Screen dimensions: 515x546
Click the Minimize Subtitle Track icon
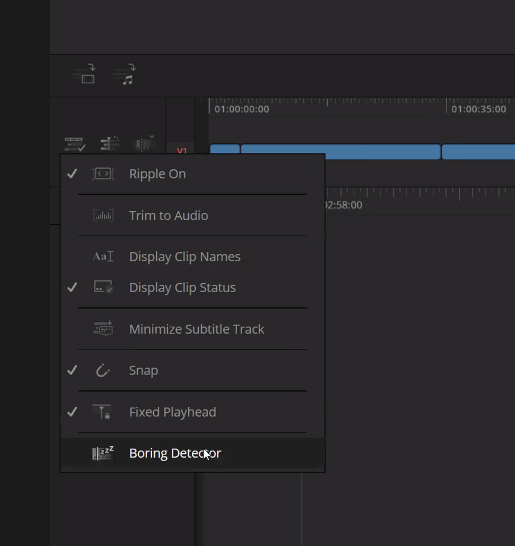tap(103, 328)
